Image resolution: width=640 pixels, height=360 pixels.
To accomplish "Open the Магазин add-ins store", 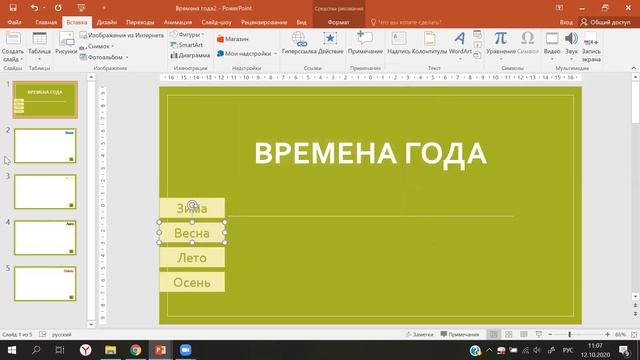I will click(233, 39).
